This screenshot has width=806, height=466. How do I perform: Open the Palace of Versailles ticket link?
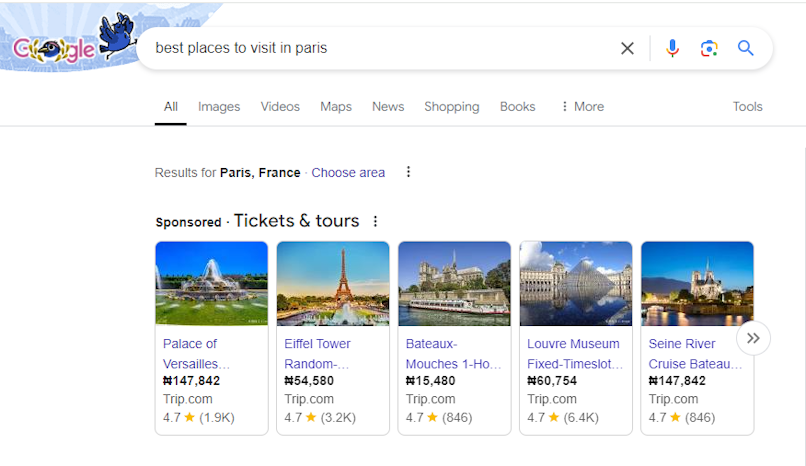(196, 353)
